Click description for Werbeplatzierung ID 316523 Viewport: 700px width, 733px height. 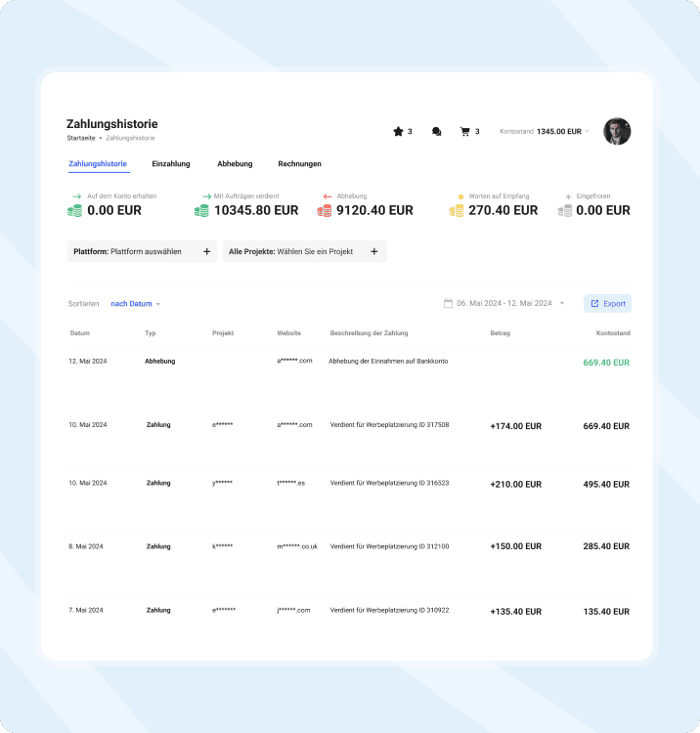pos(389,483)
